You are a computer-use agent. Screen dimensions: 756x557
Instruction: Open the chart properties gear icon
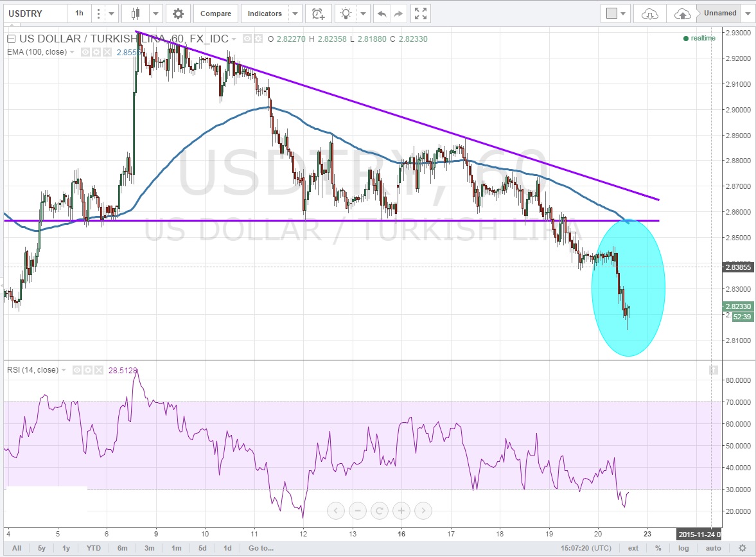pos(178,13)
